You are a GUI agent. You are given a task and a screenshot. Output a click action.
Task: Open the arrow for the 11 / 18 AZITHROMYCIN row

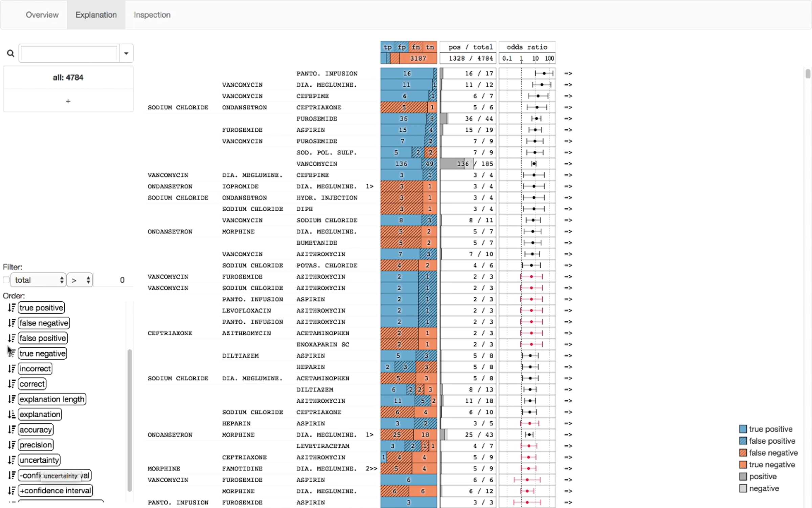568,401
